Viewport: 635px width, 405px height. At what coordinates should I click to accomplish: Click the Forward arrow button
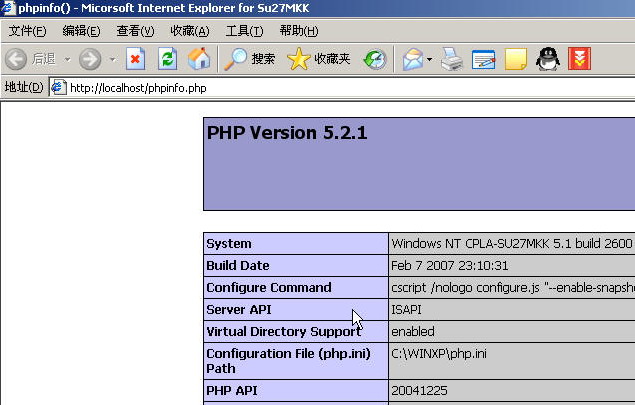point(90,59)
